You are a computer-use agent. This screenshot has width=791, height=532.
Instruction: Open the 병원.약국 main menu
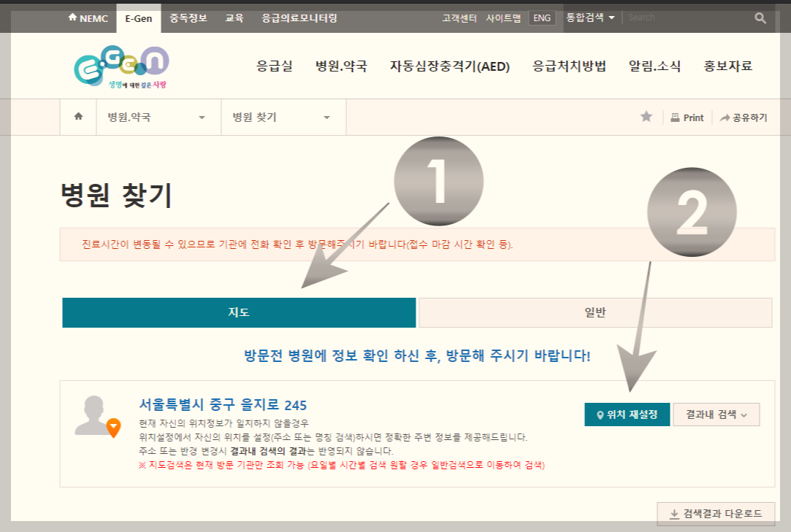[341, 66]
